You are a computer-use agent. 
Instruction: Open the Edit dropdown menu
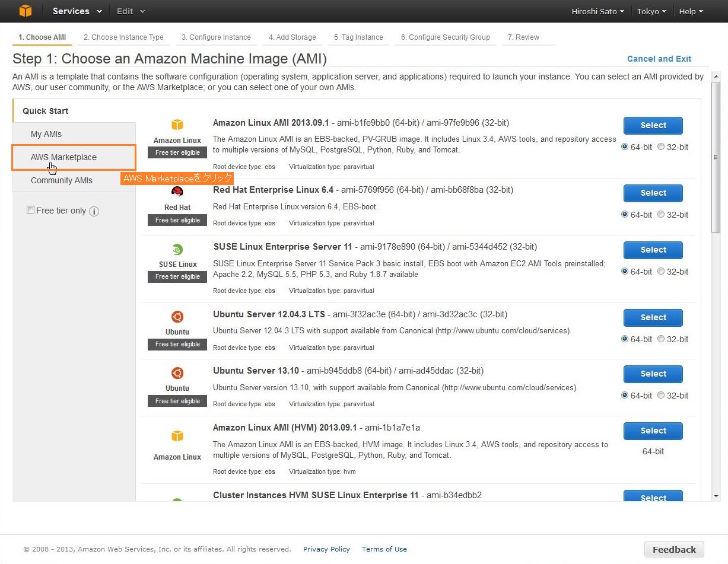[x=131, y=11]
